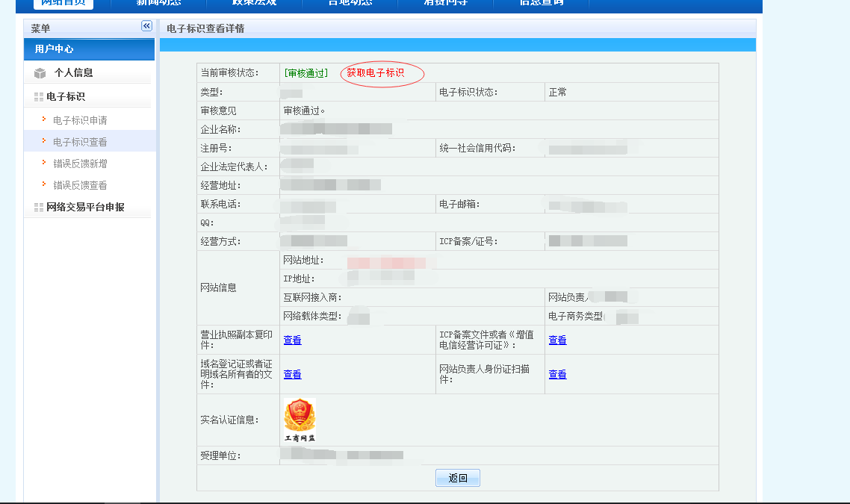View the 网站负责人身份证扫描件

coord(557,375)
